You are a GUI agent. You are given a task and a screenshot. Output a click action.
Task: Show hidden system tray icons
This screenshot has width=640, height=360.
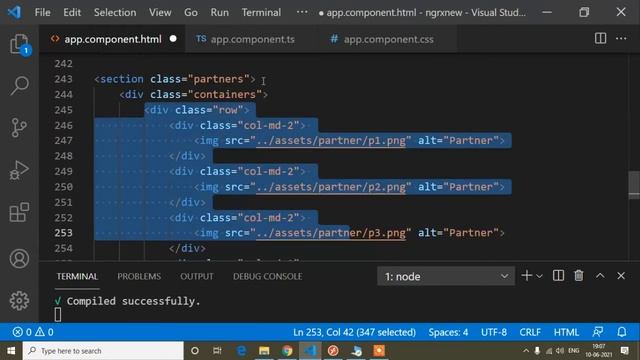coord(526,351)
